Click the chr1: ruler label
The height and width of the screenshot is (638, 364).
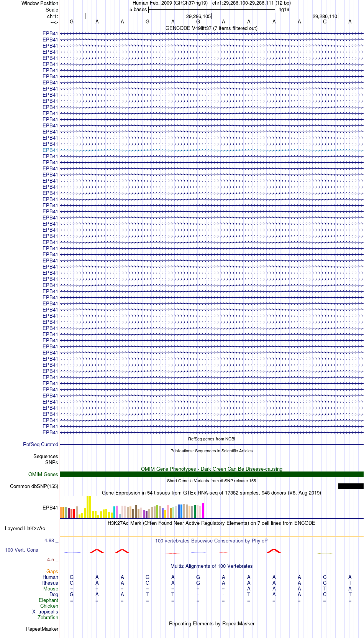[x=52, y=16]
